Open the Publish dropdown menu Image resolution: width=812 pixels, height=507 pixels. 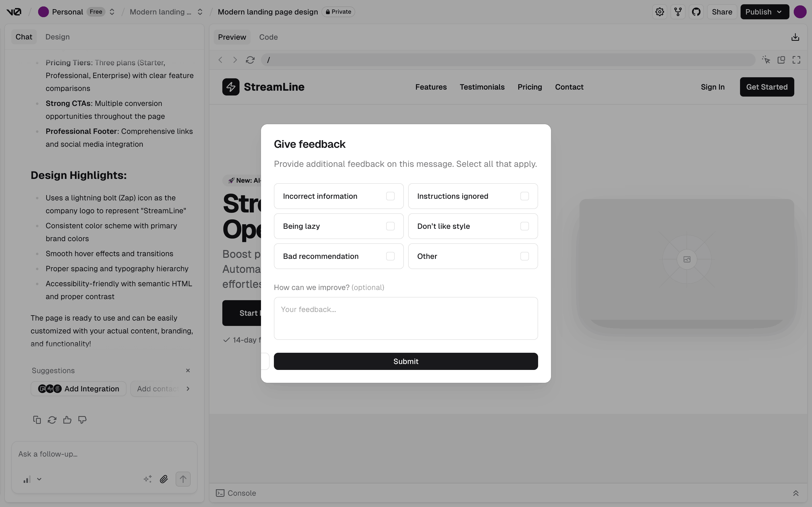(x=764, y=12)
